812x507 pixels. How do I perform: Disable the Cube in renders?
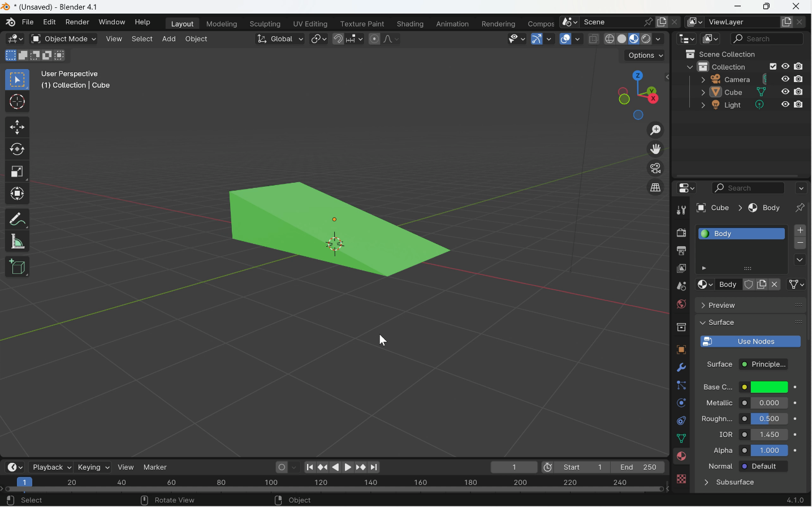(799, 92)
